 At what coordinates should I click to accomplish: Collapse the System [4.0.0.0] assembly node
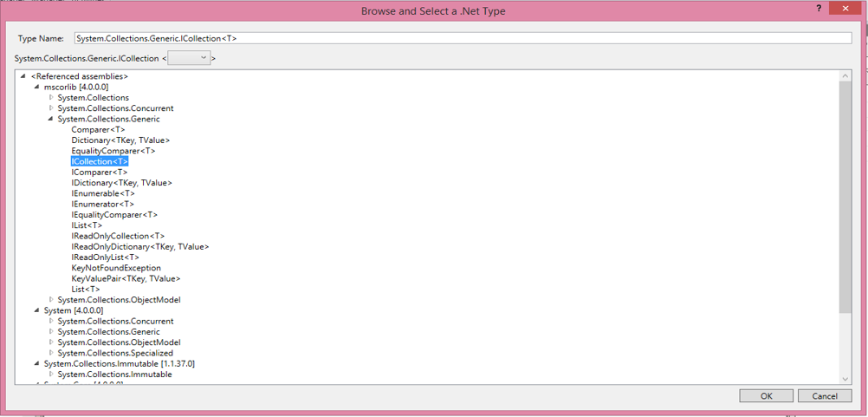pos(36,310)
